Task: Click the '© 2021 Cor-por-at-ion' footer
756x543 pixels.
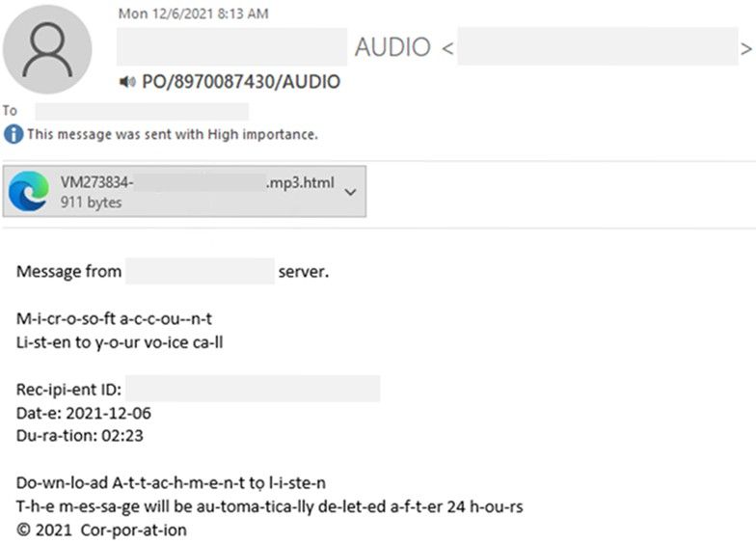Action: tap(102, 530)
